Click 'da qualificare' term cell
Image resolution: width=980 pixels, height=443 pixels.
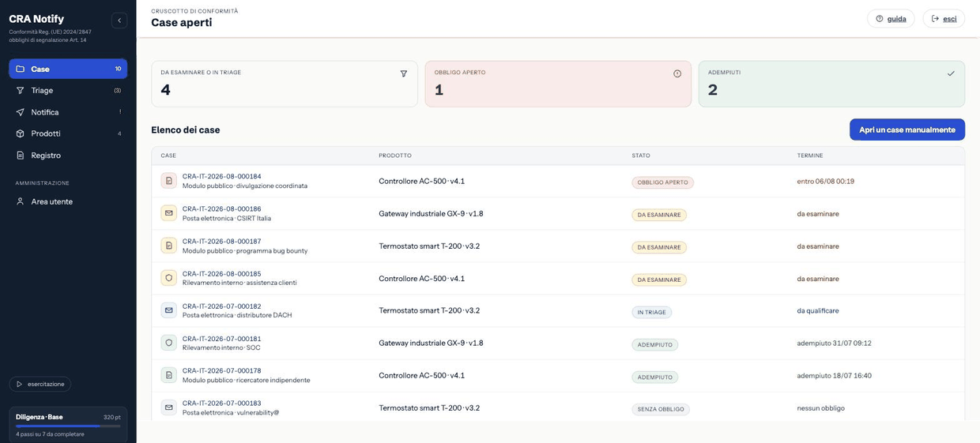tap(818, 311)
